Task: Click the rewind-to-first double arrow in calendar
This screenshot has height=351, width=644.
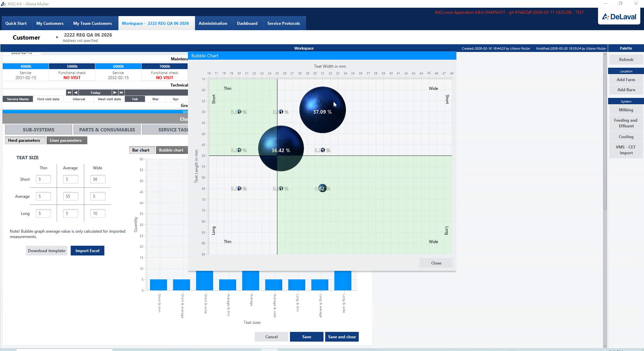Action: 69,93
